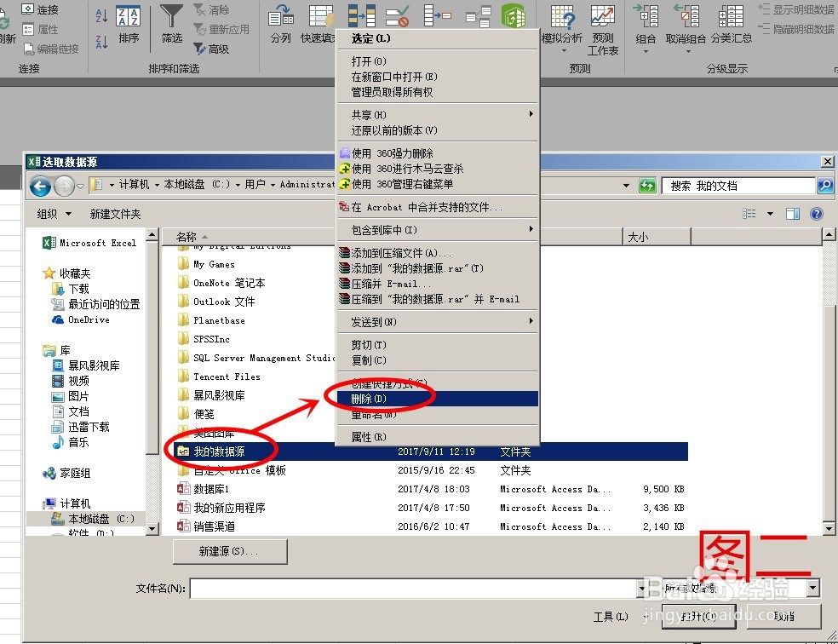Image resolution: width=838 pixels, height=644 pixels.
Task: Click the back arrow in the dialog
Action: point(40,186)
